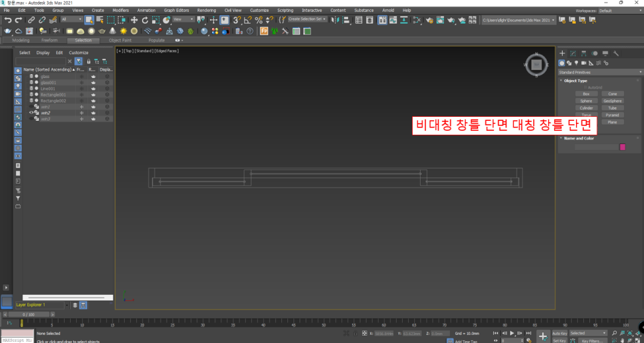
Task: Open the Graph Editors menu
Action: (x=177, y=10)
